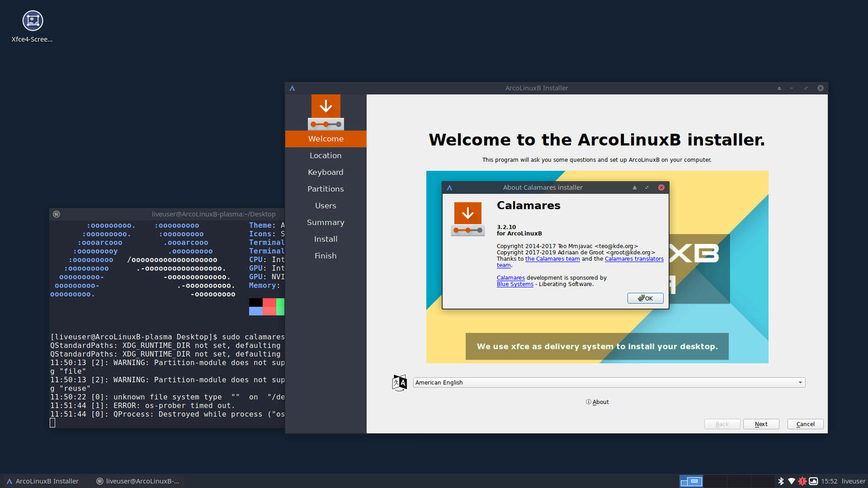Open the Wi-Fi network tray icon
The height and width of the screenshot is (488, 868).
point(791,481)
